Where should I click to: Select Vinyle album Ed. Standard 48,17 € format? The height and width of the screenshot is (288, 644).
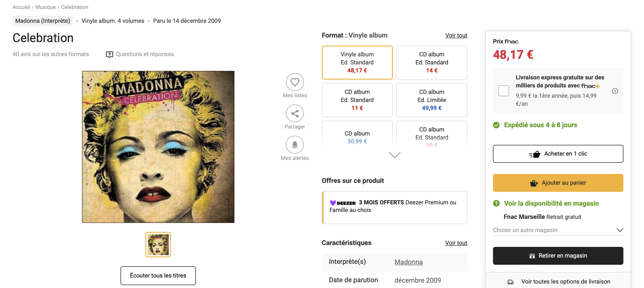point(357,62)
